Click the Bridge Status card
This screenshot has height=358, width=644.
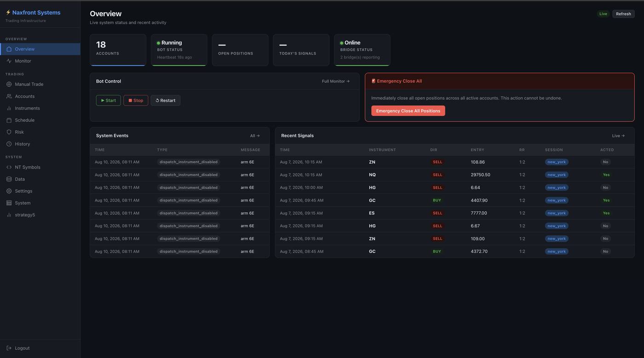(362, 50)
